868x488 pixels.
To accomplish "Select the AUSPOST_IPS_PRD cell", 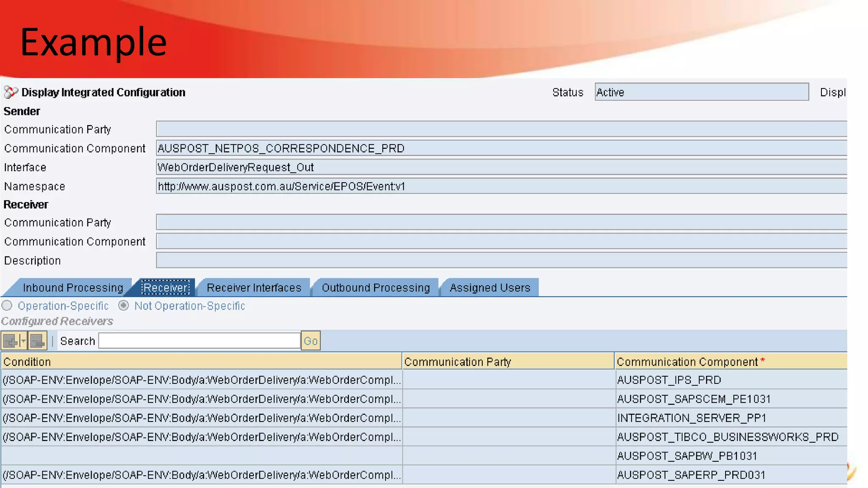I will click(x=731, y=380).
